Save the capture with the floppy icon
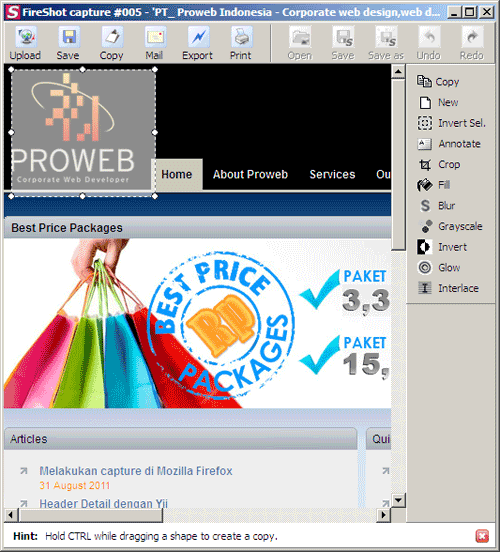 pos(68,43)
